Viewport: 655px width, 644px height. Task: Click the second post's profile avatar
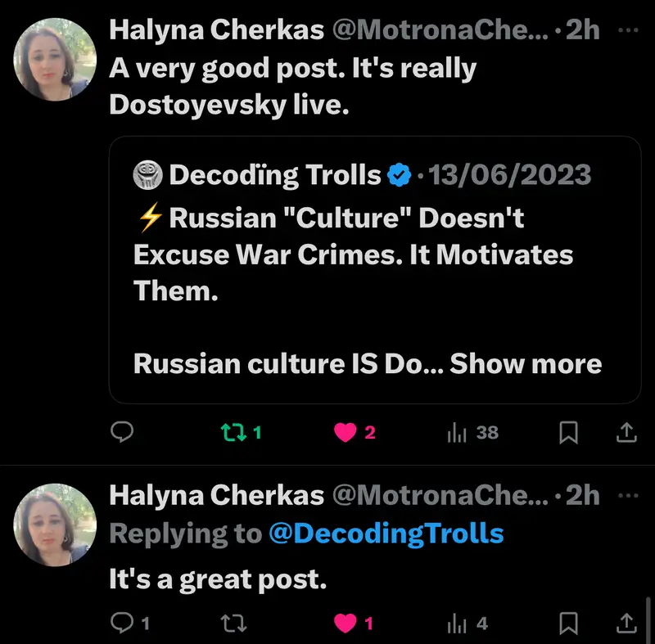click(56, 525)
